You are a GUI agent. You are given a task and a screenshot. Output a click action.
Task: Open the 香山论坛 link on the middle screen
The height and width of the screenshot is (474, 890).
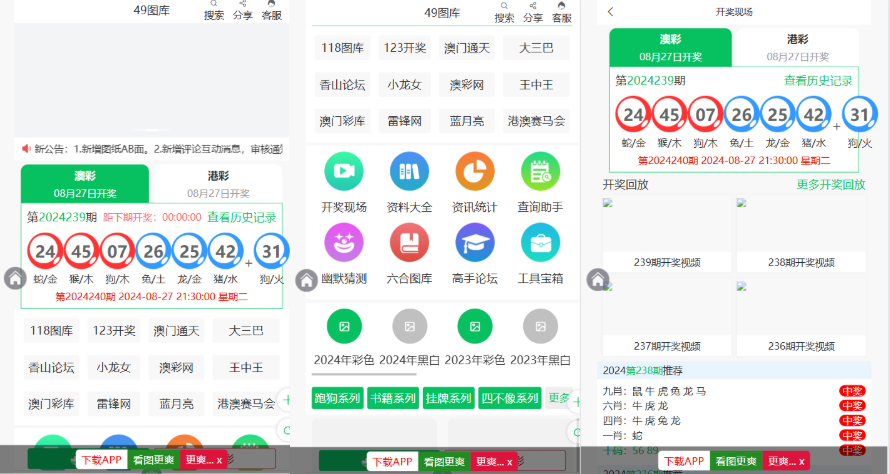point(342,85)
